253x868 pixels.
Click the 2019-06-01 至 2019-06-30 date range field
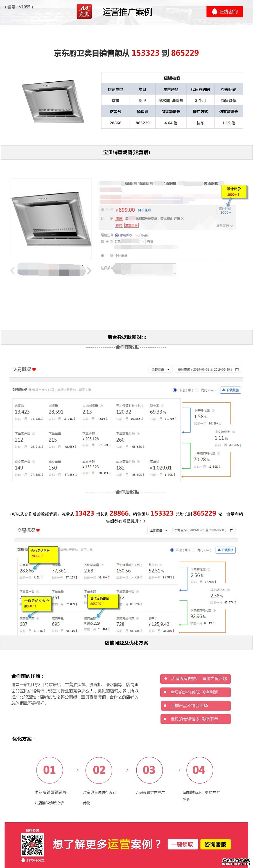(208, 369)
